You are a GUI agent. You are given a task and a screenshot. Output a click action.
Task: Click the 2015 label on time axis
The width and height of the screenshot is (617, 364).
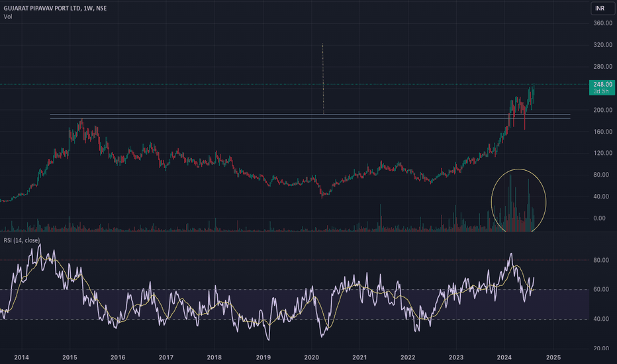(x=70, y=357)
